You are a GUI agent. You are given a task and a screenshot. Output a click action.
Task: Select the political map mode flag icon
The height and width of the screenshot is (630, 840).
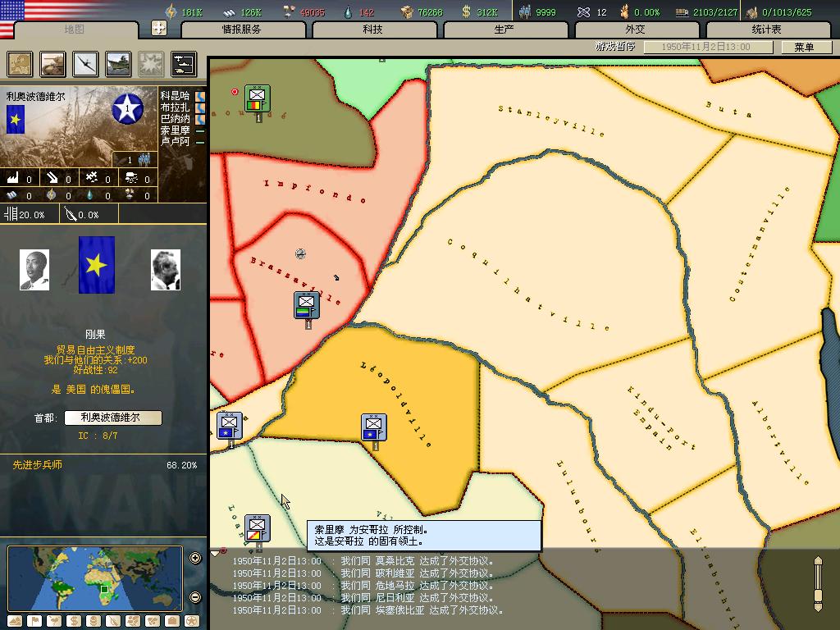point(34,621)
